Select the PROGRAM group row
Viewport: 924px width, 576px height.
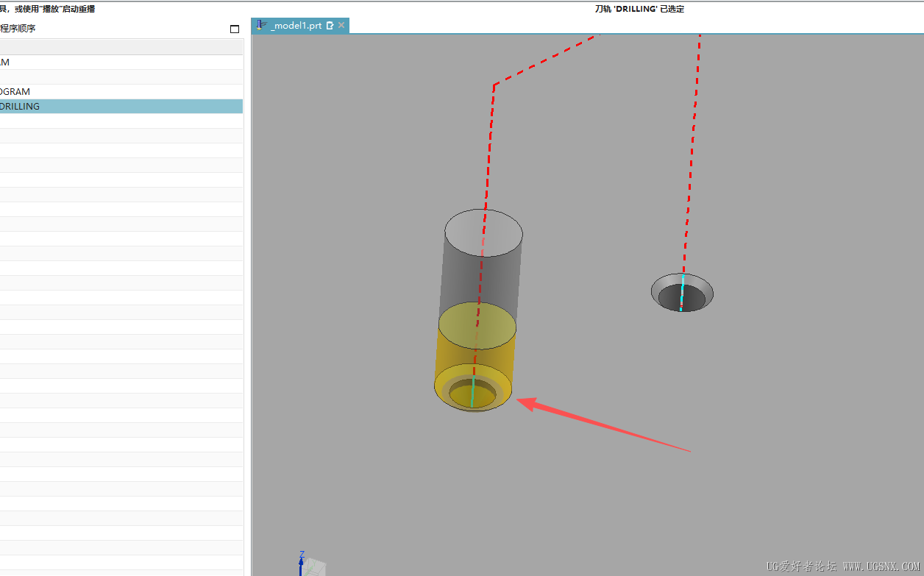point(121,91)
